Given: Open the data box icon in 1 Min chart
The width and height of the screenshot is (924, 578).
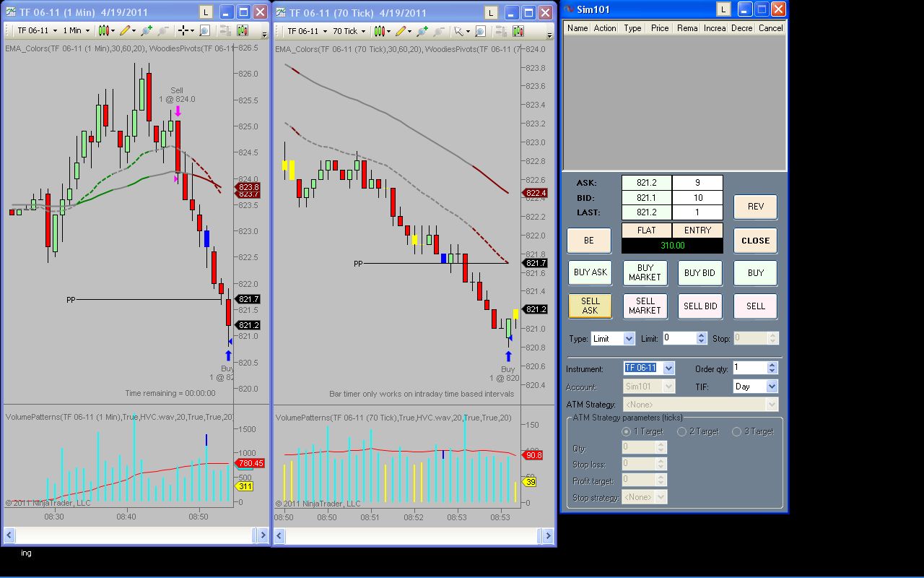Looking at the screenshot, I should [225, 30].
